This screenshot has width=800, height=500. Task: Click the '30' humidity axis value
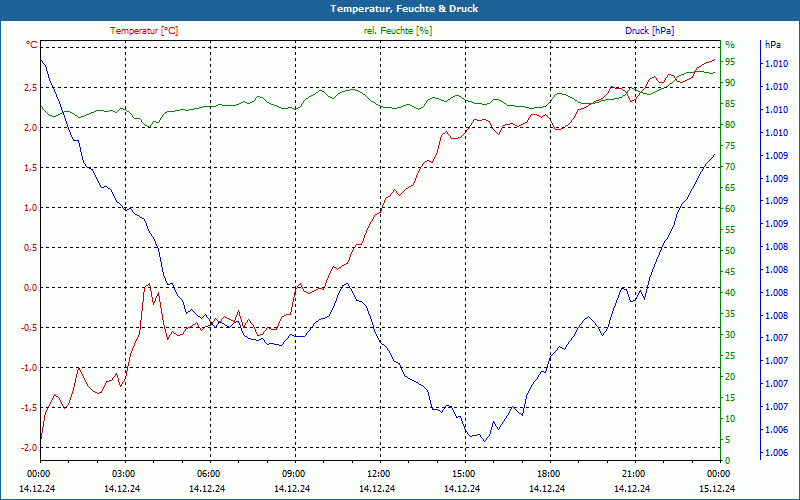[730, 334]
